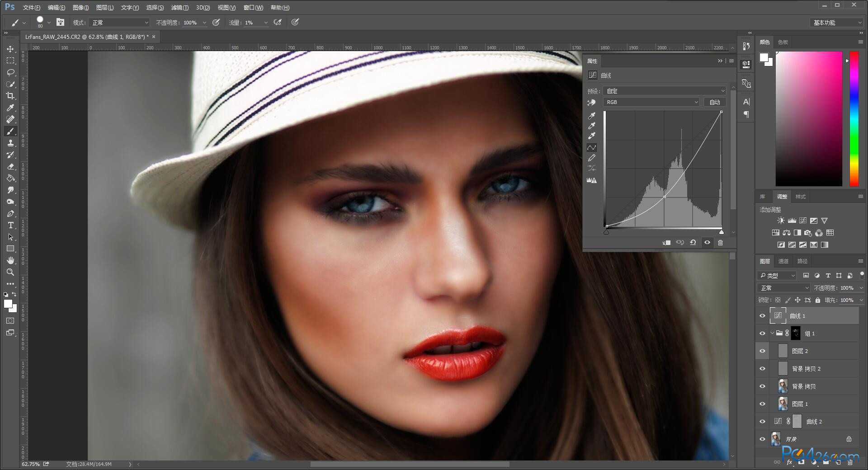Image resolution: width=868 pixels, height=470 pixels.
Task: Switch to the 色板 tab
Action: 783,42
